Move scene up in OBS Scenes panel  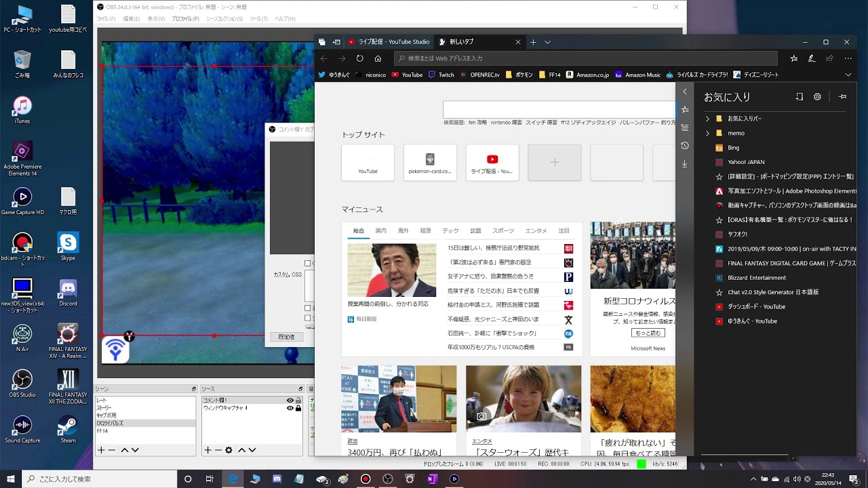(124, 450)
